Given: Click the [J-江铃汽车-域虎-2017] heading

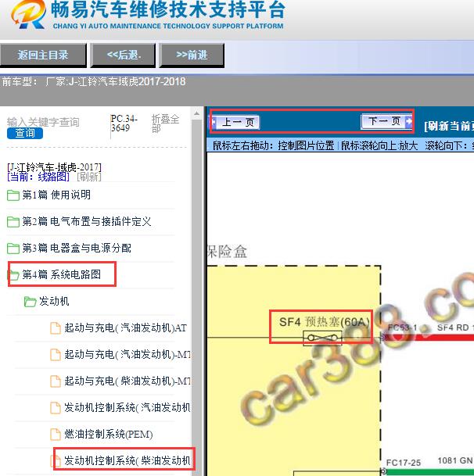Looking at the screenshot, I should 54,167.
